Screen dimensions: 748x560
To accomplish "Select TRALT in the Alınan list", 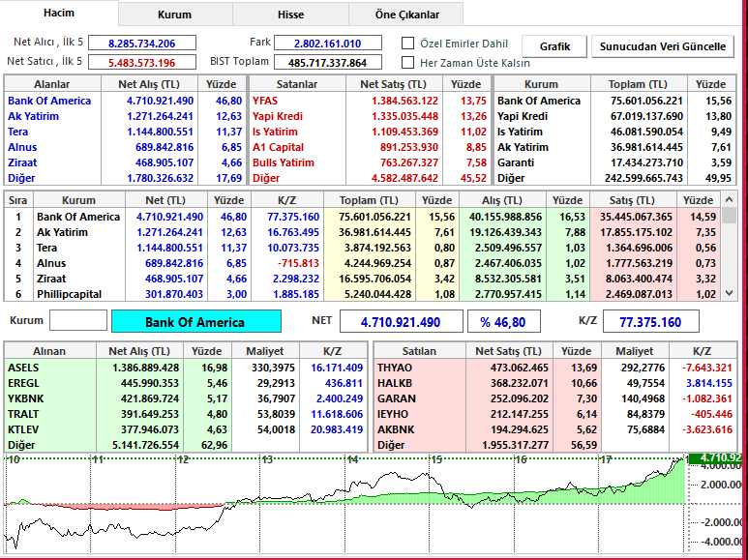I will pos(23,414).
